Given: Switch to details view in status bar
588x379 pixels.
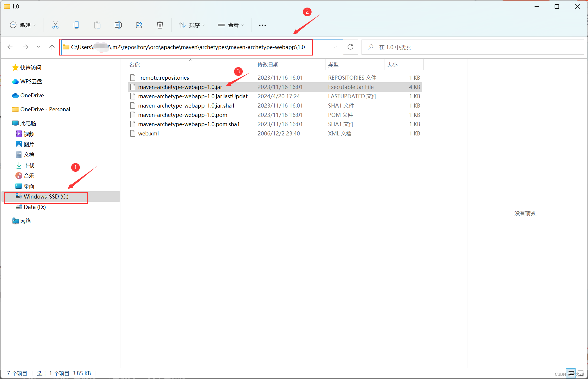Looking at the screenshot, I should click(x=571, y=373).
